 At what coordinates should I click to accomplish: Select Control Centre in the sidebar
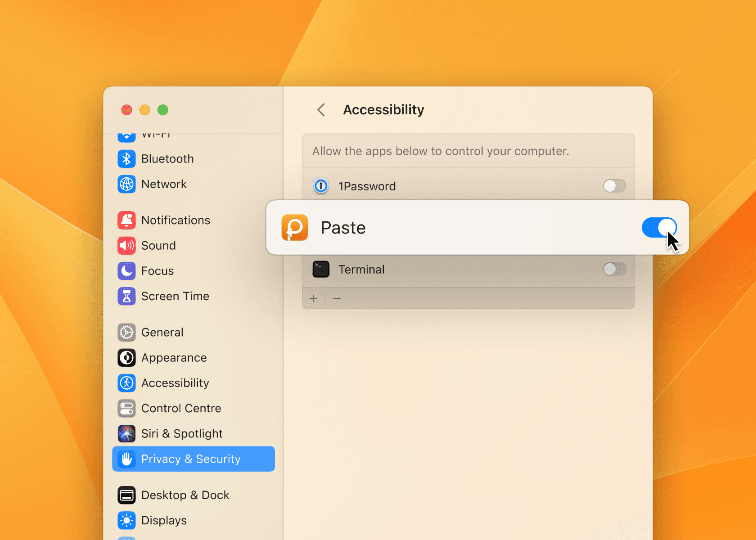pos(181,408)
